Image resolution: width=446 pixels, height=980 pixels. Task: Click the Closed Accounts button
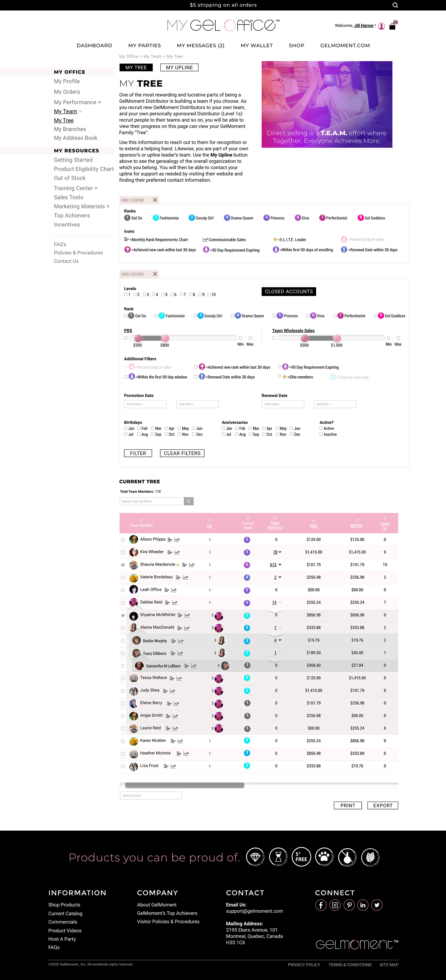pos(289,291)
